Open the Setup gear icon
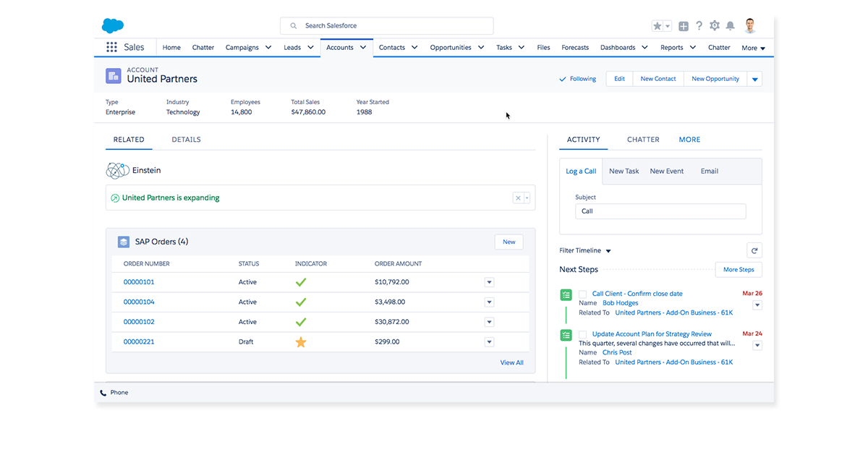Screen dimensions: 868x463 [x=715, y=26]
